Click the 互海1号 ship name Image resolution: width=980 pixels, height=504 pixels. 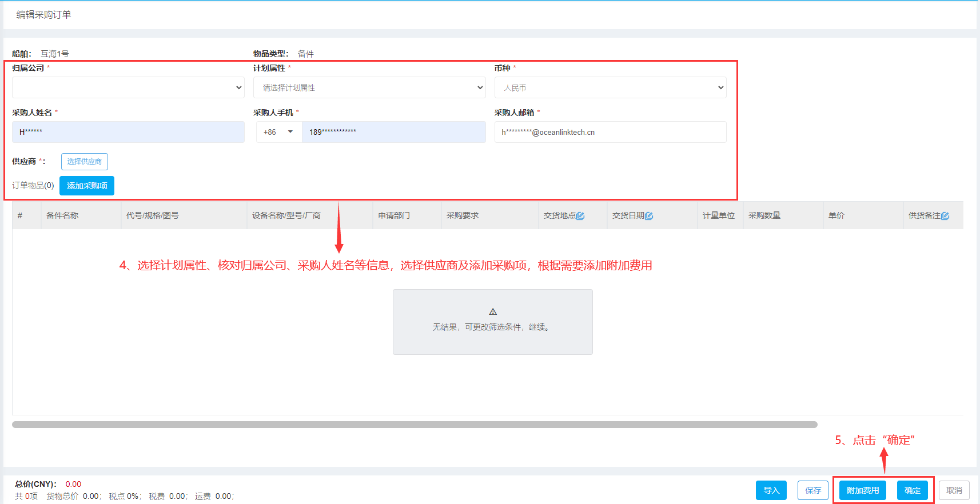[x=55, y=54]
